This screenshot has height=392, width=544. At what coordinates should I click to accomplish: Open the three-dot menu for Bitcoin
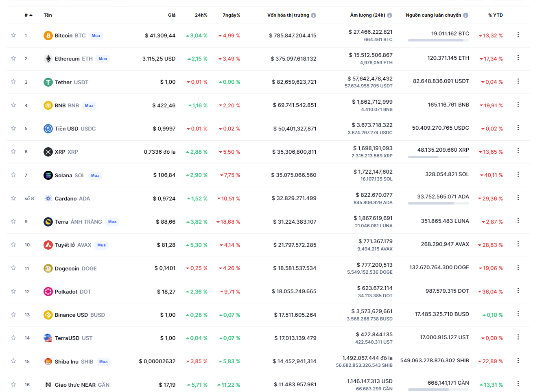click(x=518, y=35)
